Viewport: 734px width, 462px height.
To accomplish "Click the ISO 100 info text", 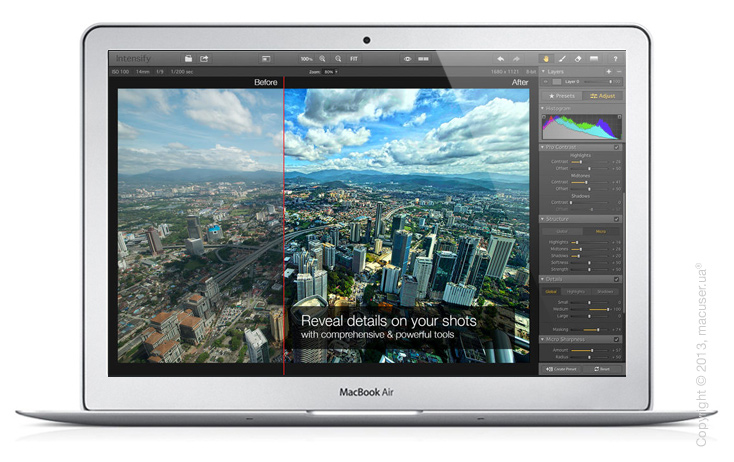I will (x=120, y=72).
